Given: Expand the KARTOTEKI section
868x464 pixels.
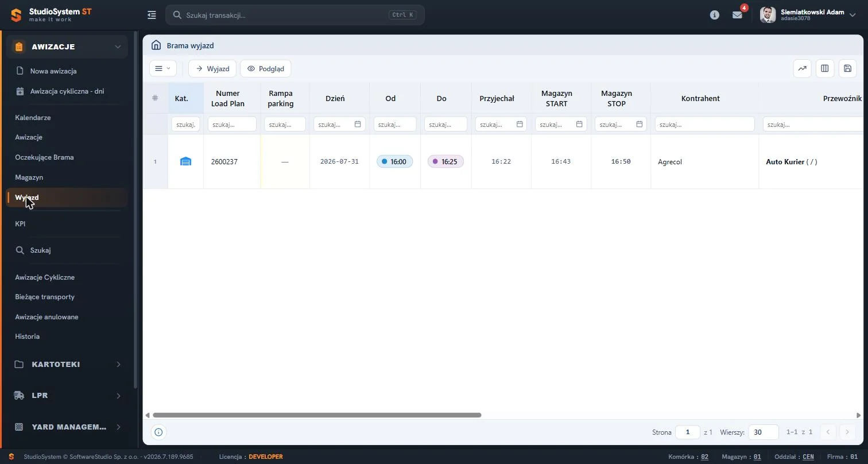Looking at the screenshot, I should pos(67,365).
